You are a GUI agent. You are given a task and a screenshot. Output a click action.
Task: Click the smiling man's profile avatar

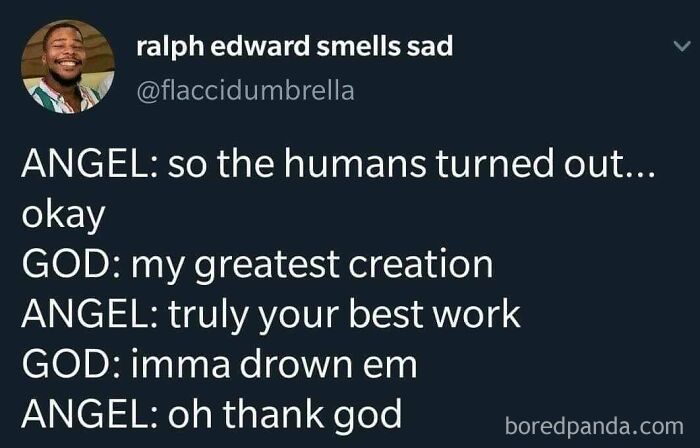(x=67, y=67)
